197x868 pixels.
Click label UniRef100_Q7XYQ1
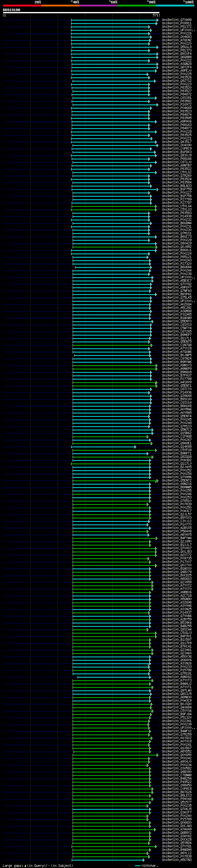[x=177, y=846]
